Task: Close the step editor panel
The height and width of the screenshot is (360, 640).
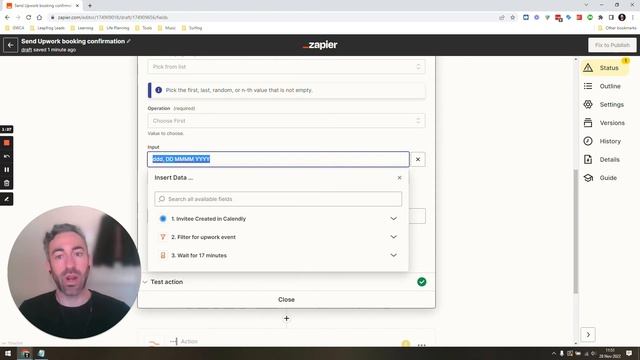Action: tap(286, 300)
